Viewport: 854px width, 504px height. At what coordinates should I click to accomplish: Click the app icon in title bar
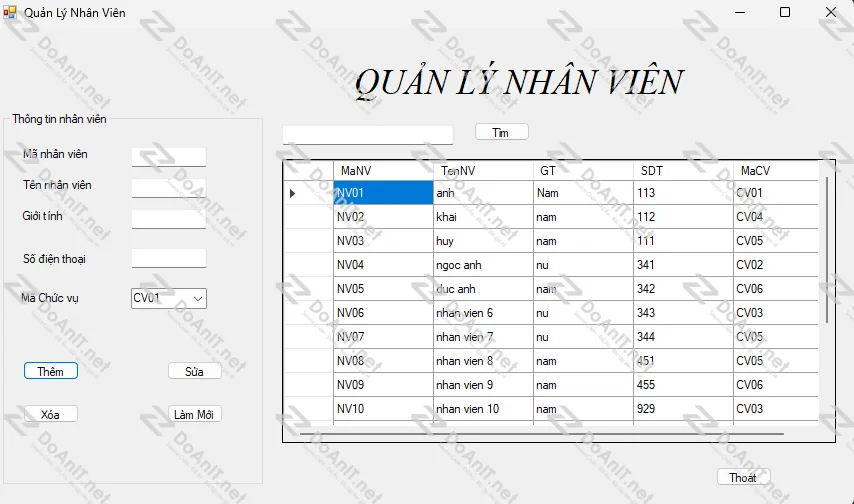(10, 12)
